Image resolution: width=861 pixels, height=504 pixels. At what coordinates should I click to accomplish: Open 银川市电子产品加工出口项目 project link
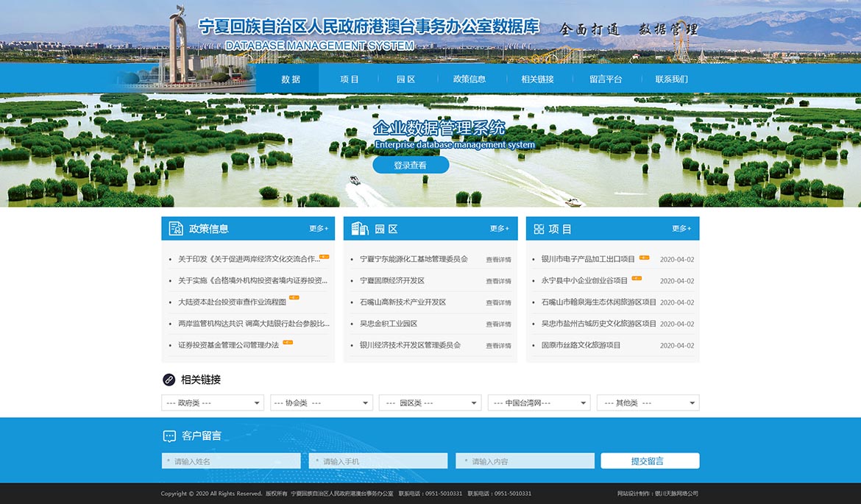(588, 259)
